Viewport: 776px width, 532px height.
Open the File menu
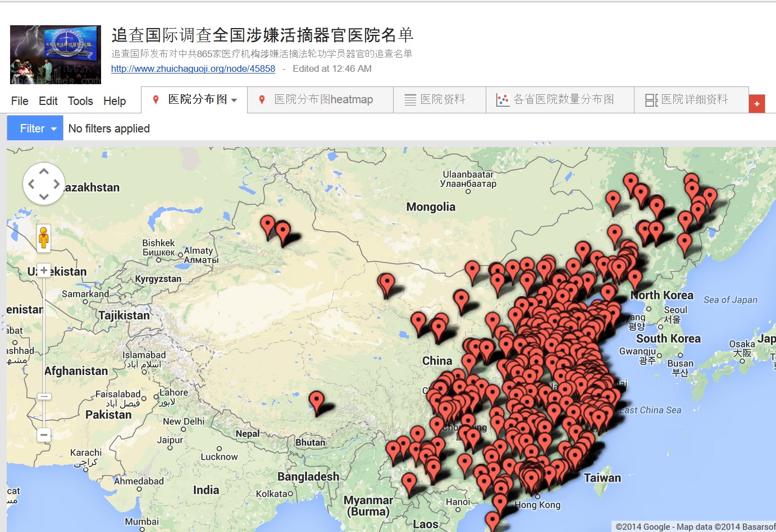[x=20, y=101]
